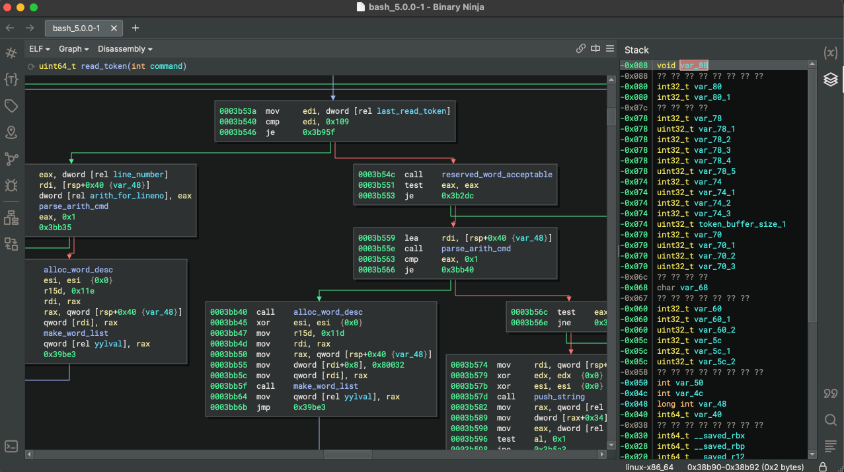Open the Symbols sidebar hash icon
The height and width of the screenshot is (472, 844).
[x=11, y=52]
